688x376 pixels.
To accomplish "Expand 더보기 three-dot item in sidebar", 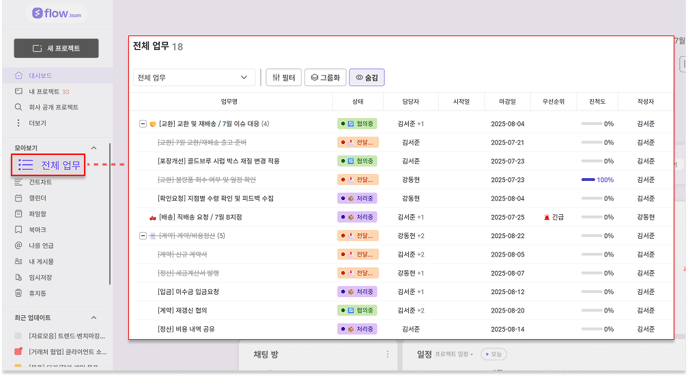I will point(18,123).
